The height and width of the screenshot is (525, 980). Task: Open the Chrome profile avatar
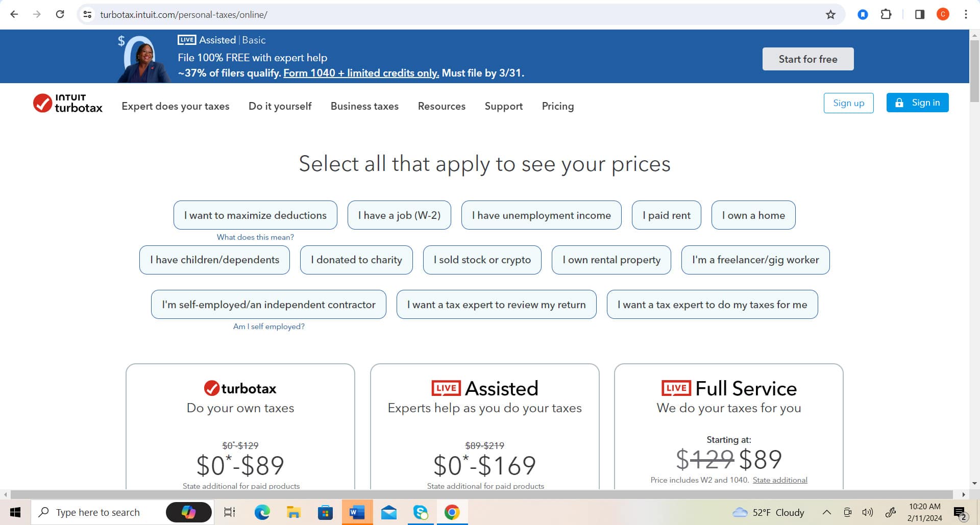coord(943,14)
